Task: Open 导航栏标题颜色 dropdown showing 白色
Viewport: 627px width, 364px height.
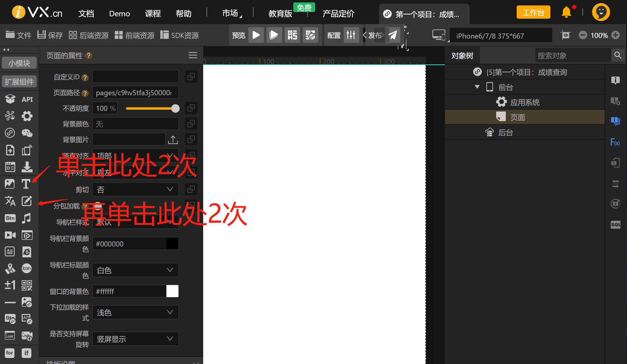Action: pyautogui.click(x=135, y=270)
